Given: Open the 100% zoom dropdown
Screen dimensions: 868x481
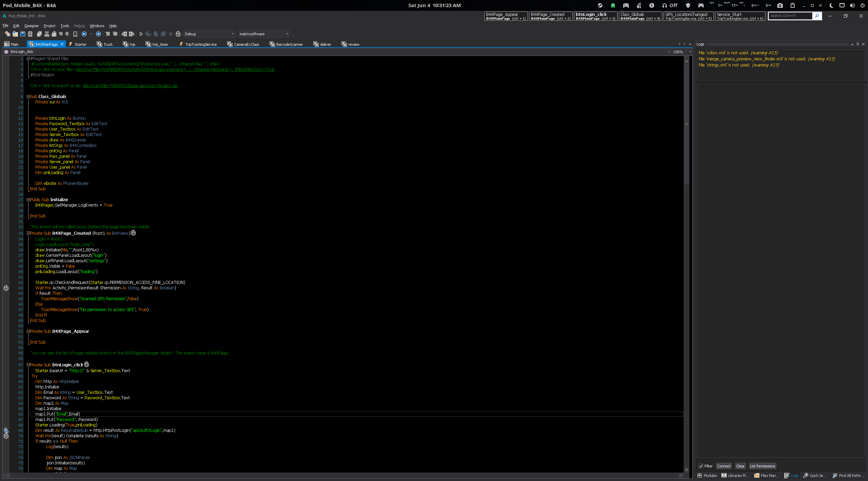Looking at the screenshot, I should 690,52.
